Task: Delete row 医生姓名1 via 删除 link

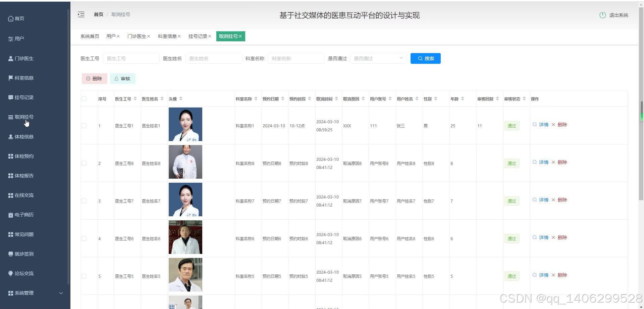Action: pos(559,125)
